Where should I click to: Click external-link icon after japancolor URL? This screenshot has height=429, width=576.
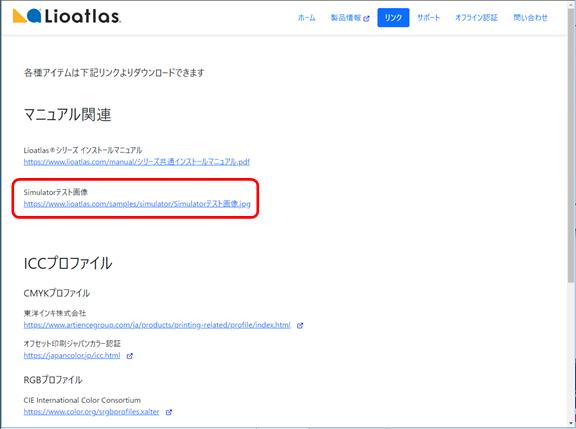click(129, 356)
